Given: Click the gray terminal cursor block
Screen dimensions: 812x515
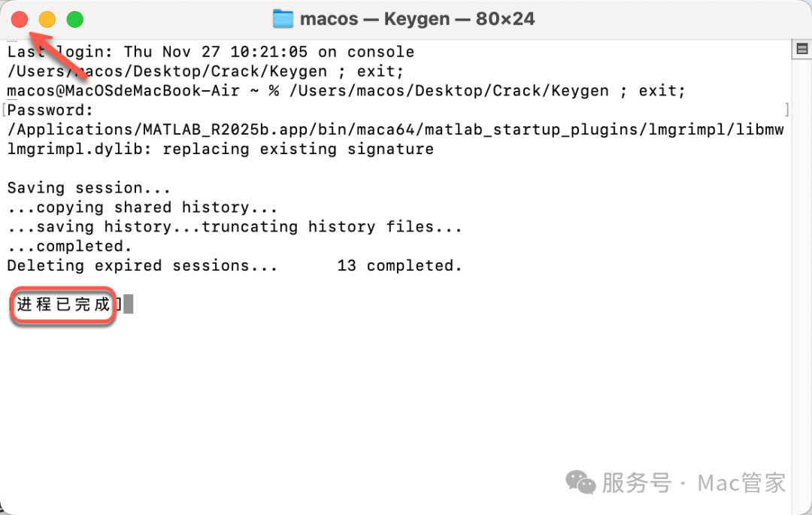Looking at the screenshot, I should coord(129,304).
